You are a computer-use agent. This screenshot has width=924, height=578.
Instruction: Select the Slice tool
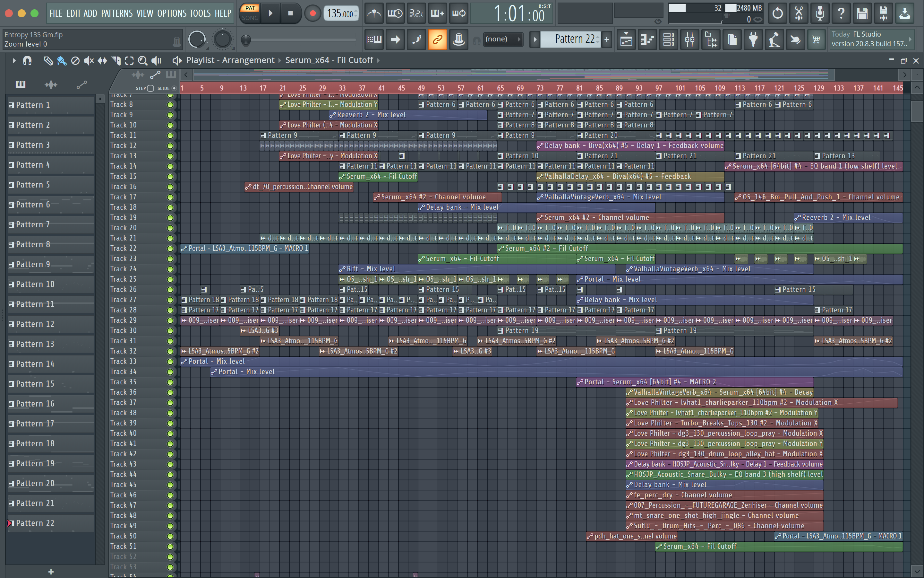pyautogui.click(x=116, y=60)
